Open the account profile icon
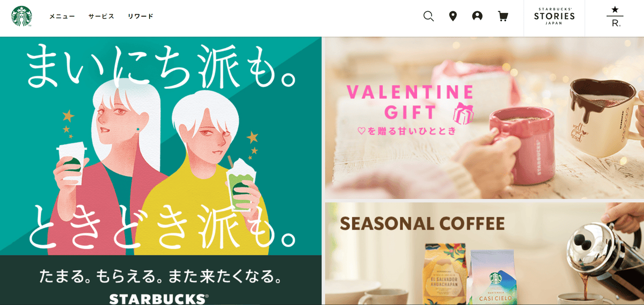644x305 pixels. click(477, 16)
